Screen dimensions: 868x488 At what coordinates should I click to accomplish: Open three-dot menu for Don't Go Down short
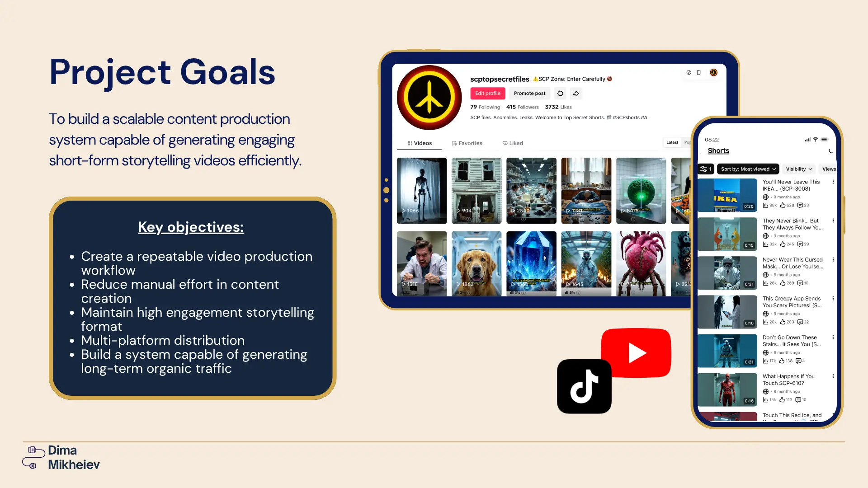click(833, 337)
